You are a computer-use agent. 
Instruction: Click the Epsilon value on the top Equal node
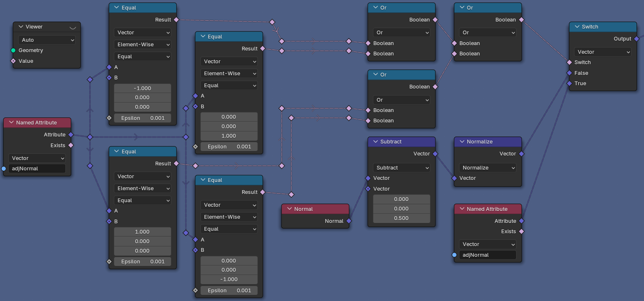click(142, 118)
